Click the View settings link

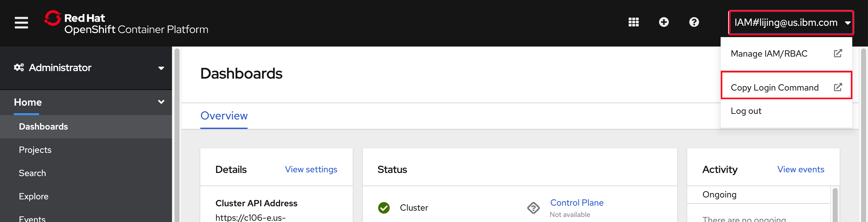click(311, 169)
